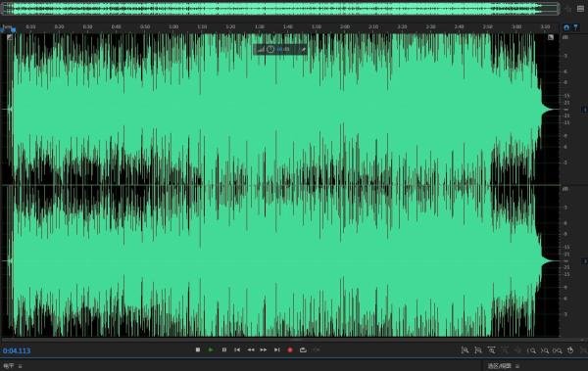The width and height of the screenshot is (588, 371).
Task: Click the 1:30 mark on the ruler
Action: (x=259, y=27)
